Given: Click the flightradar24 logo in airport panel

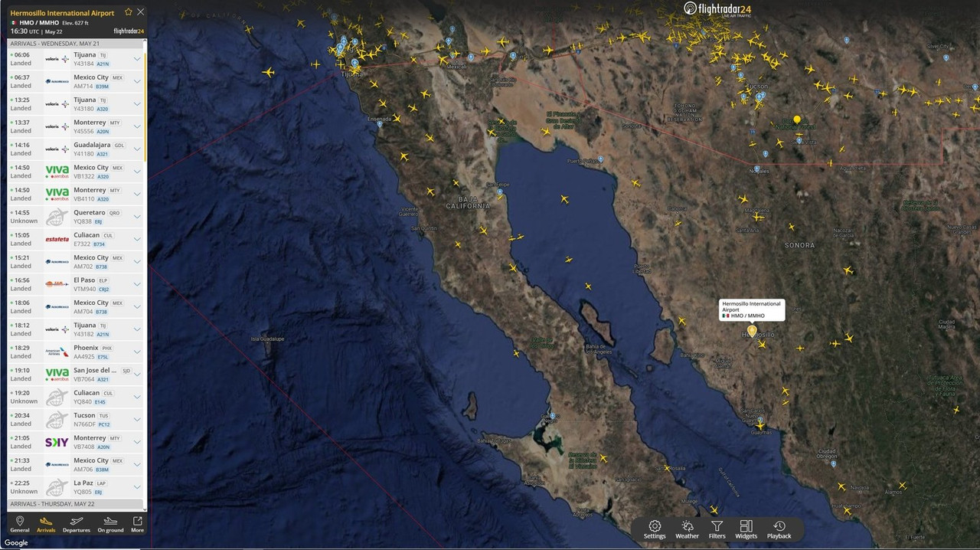Looking at the screenshot, I should 129,31.
